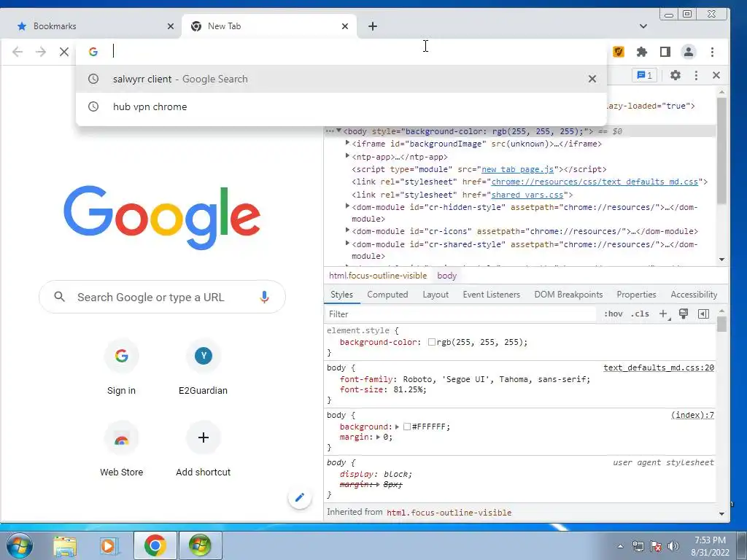The width and height of the screenshot is (747, 560).
Task: Customize this page with the pencil button
Action: 300,497
